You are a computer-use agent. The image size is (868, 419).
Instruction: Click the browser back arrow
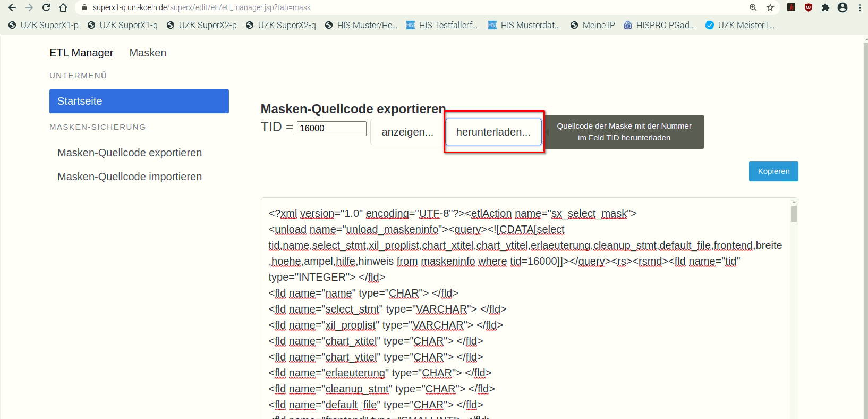pyautogui.click(x=12, y=7)
